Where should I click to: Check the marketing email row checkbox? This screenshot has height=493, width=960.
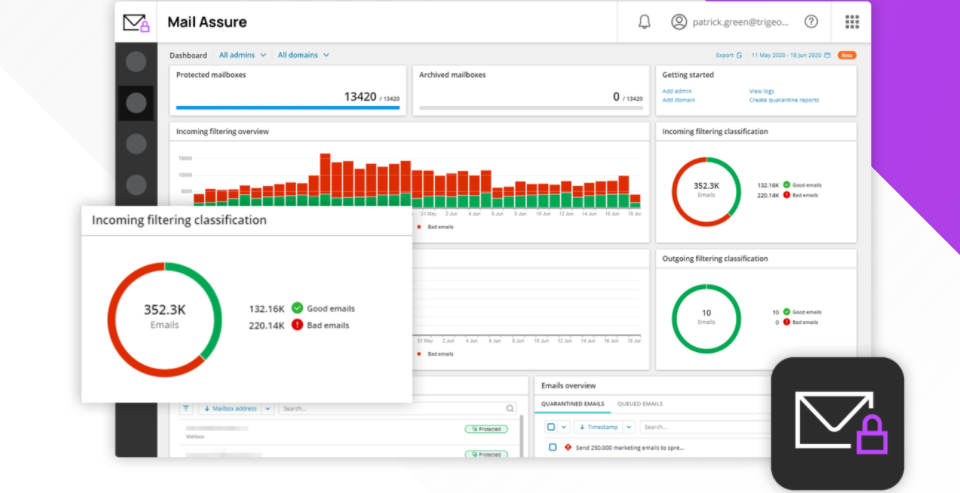click(x=553, y=447)
